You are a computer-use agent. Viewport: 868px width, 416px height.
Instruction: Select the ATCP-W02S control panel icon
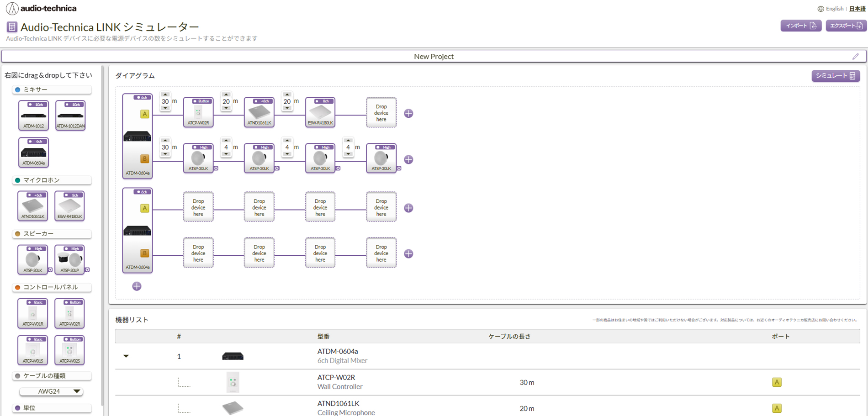point(69,350)
